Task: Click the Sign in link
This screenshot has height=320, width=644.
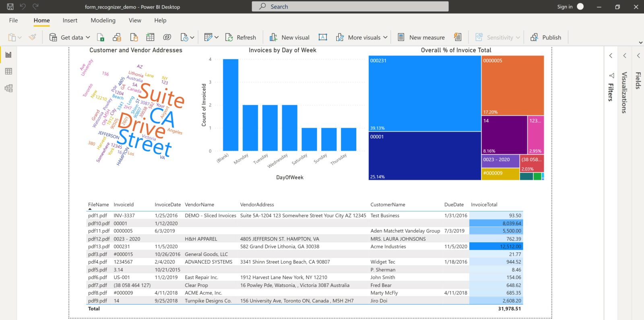Action: pyautogui.click(x=565, y=6)
